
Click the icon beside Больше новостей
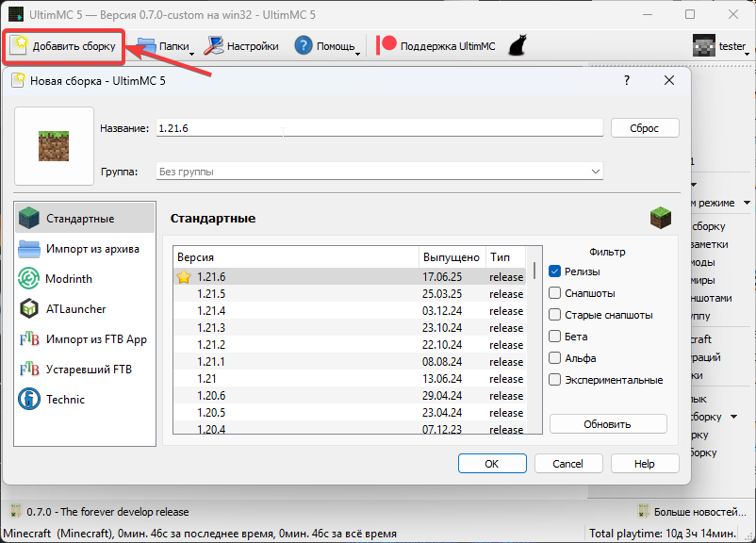(x=644, y=511)
